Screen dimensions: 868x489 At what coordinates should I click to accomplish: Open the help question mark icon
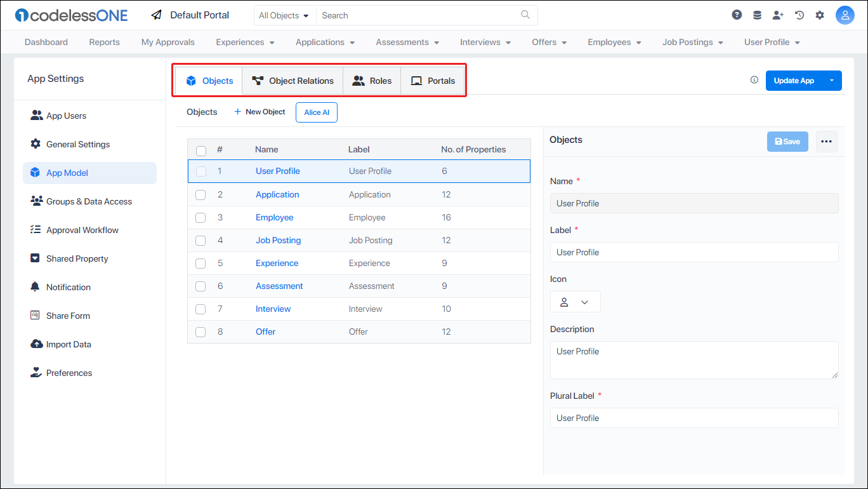(x=736, y=14)
